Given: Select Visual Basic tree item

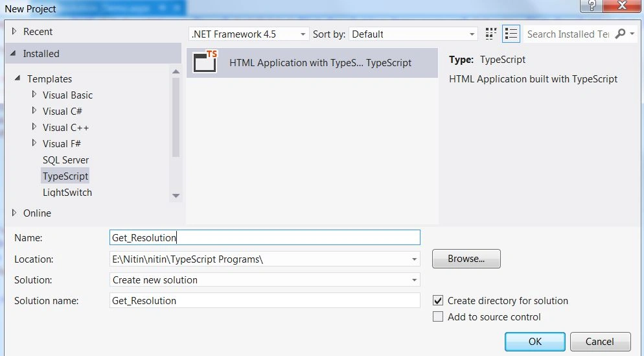Looking at the screenshot, I should click(x=68, y=95).
